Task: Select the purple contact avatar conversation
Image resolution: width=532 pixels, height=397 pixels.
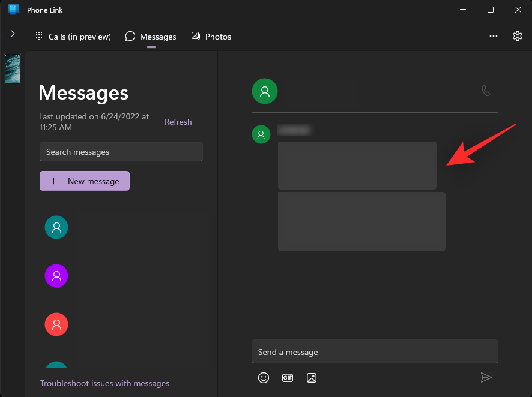Action: (x=56, y=276)
